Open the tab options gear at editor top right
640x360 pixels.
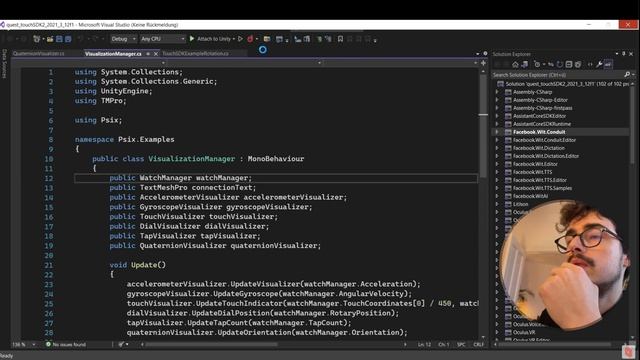[485, 53]
